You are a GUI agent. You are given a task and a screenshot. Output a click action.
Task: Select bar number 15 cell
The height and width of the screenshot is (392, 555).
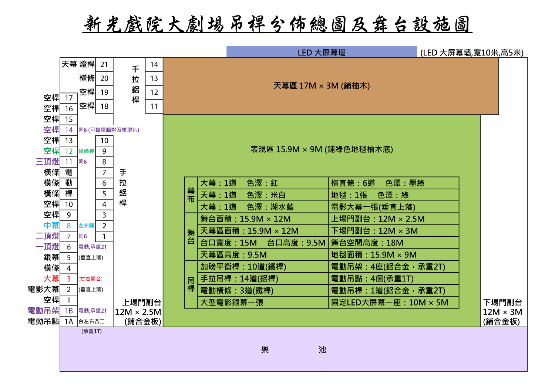point(69,119)
